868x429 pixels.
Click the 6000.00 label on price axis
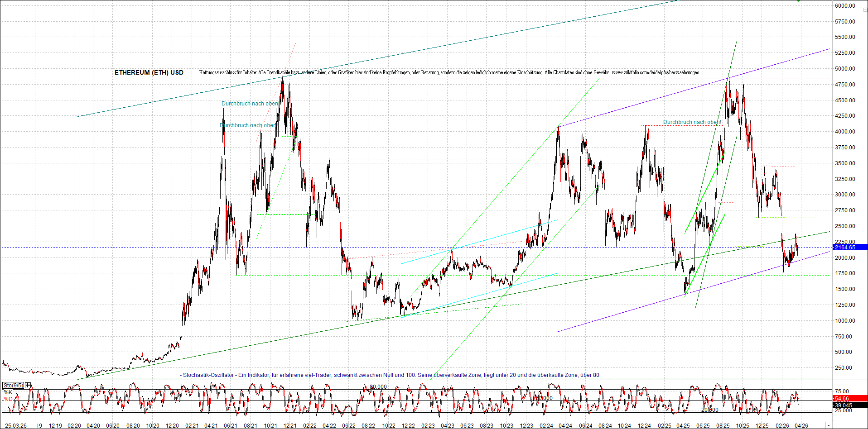pyautogui.click(x=845, y=6)
